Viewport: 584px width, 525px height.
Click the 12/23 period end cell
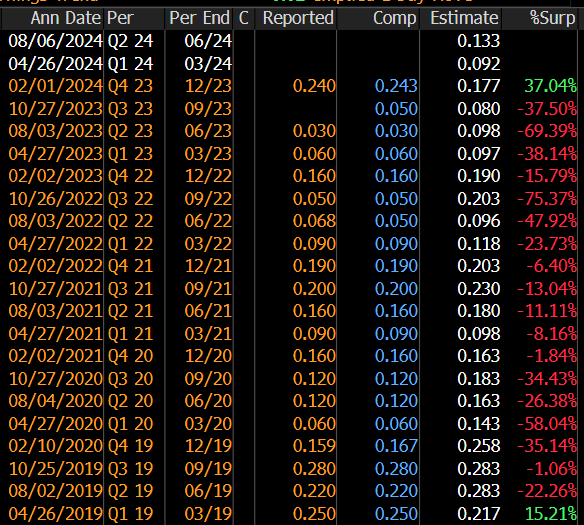[x=208, y=86]
